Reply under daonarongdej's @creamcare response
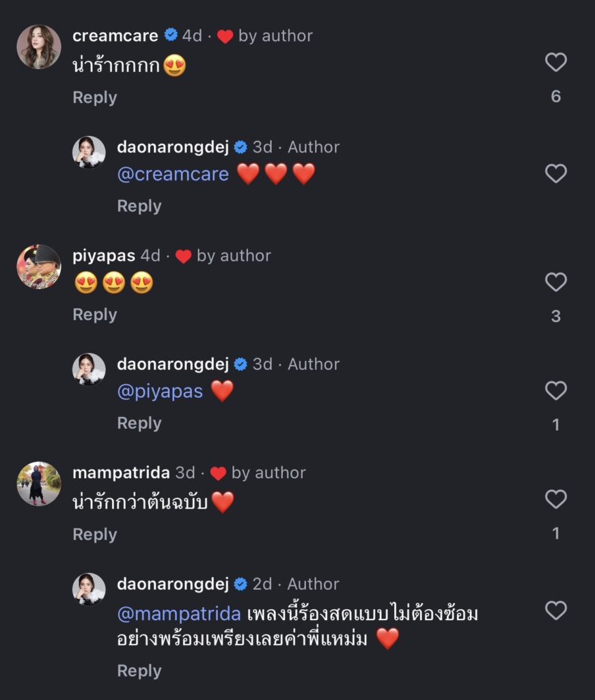This screenshot has height=700, width=595. point(139,206)
